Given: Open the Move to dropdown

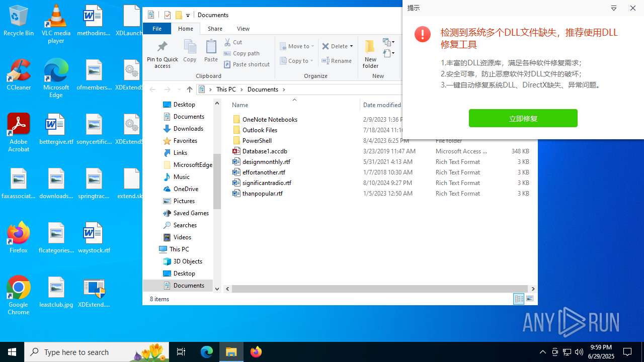Looking at the screenshot, I should click(x=297, y=46).
